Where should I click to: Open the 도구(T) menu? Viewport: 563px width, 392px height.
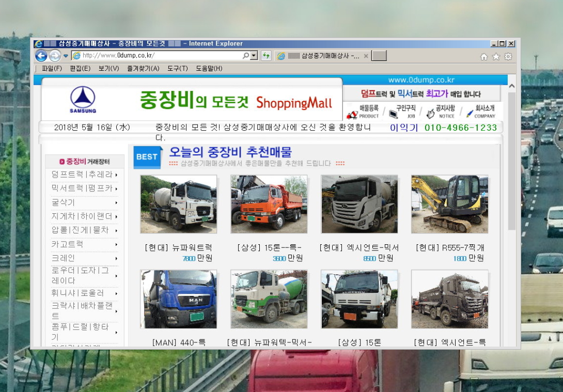(177, 68)
